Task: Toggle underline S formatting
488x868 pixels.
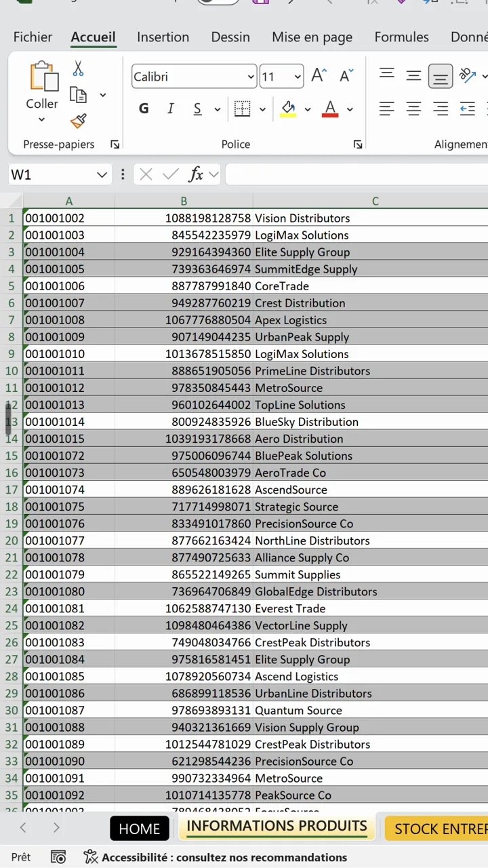Action: (x=197, y=108)
